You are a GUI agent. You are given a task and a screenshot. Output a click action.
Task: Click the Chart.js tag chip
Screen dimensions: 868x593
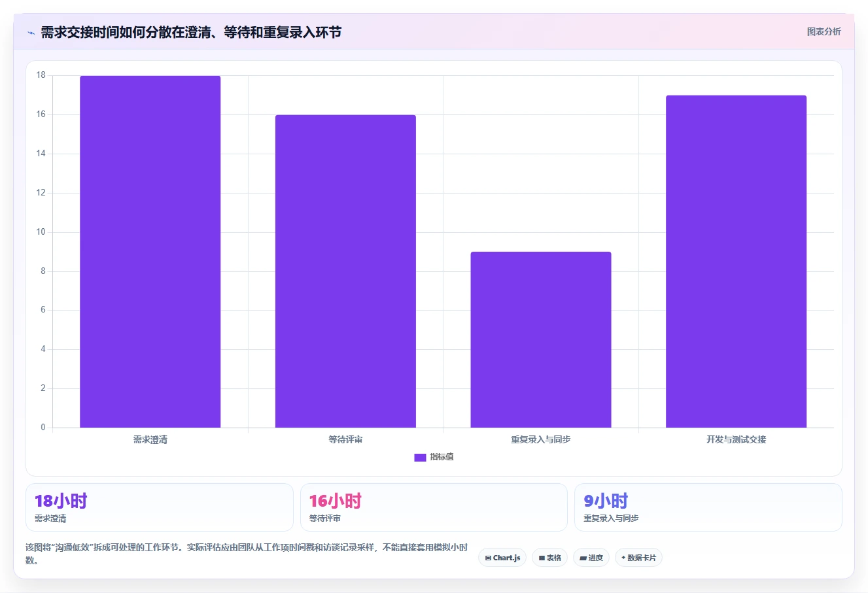pos(502,558)
